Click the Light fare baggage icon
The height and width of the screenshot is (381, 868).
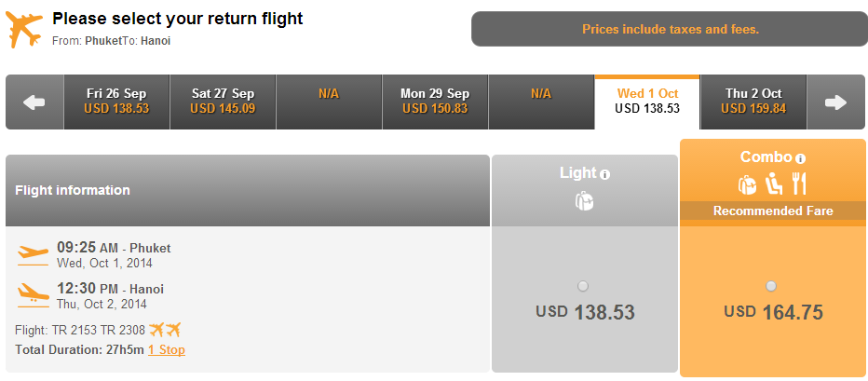pyautogui.click(x=584, y=200)
